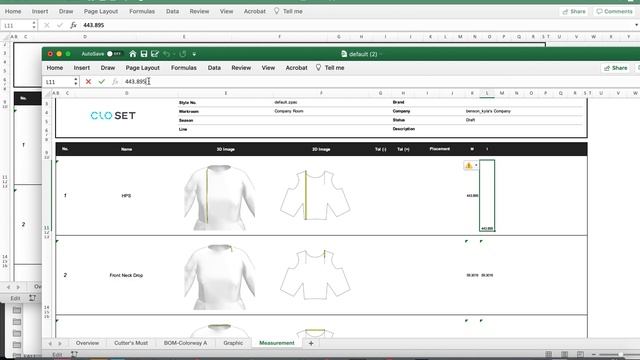Image resolution: width=640 pixels, height=360 pixels.
Task: Click the CLO SET logo
Action: pyautogui.click(x=113, y=116)
